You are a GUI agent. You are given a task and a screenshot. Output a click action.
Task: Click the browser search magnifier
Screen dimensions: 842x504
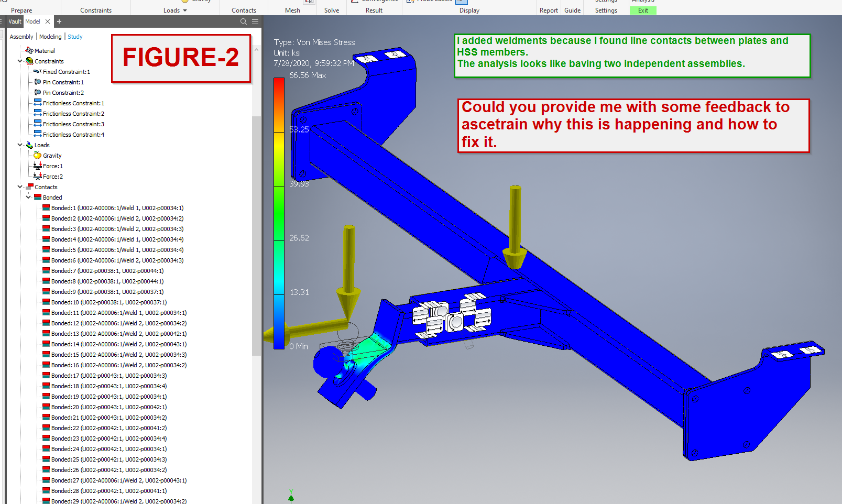[243, 21]
